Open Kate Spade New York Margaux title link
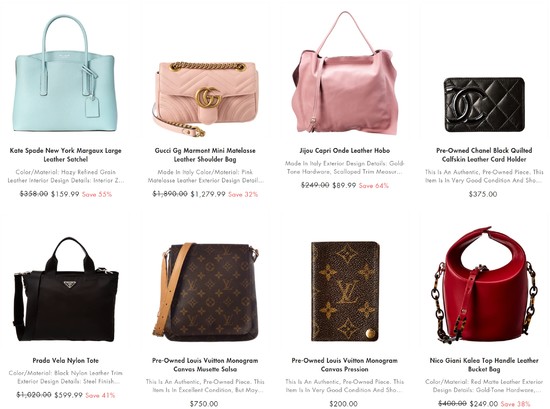This screenshot has height=409, width=550. [x=65, y=155]
